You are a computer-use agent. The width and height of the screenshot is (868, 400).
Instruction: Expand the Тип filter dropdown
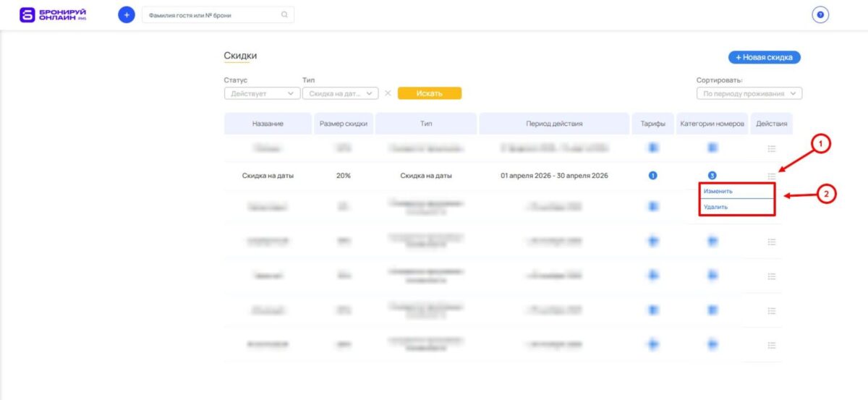[x=341, y=93]
